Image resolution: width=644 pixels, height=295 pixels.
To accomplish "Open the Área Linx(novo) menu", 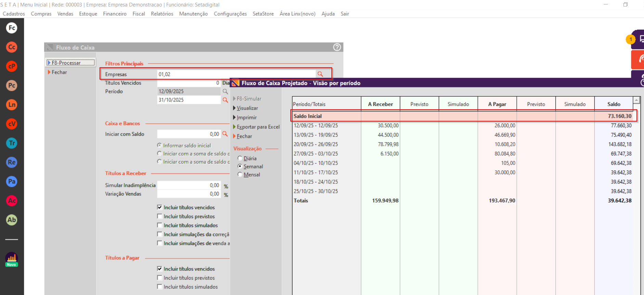I will click(x=297, y=14).
